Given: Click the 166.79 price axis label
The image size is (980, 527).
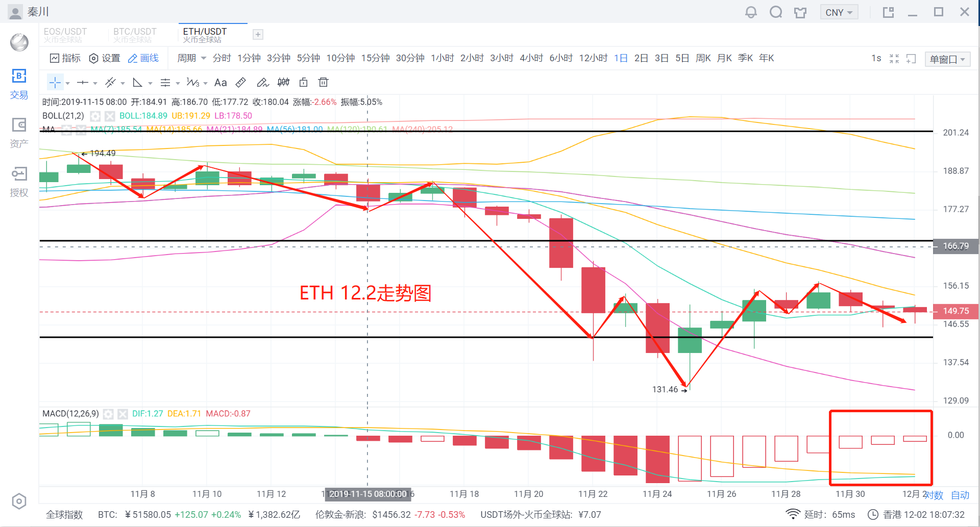Looking at the screenshot, I should 955,246.
